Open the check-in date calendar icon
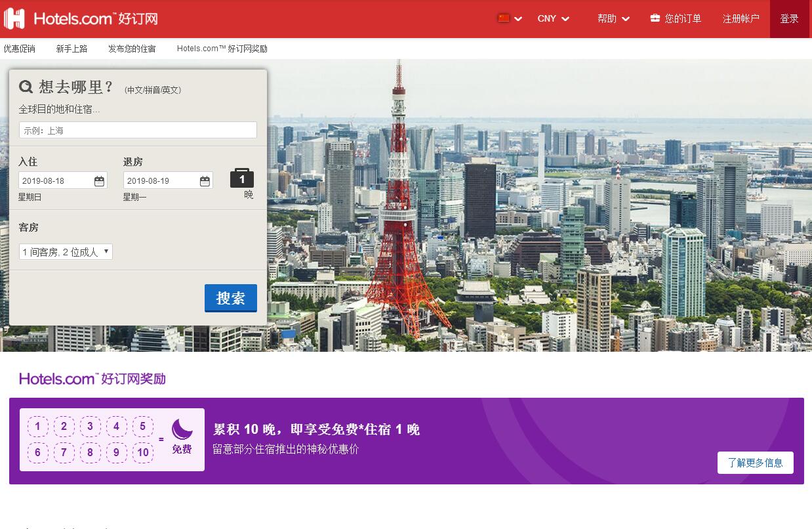Viewport: 812px width, 529px height. pos(99,181)
